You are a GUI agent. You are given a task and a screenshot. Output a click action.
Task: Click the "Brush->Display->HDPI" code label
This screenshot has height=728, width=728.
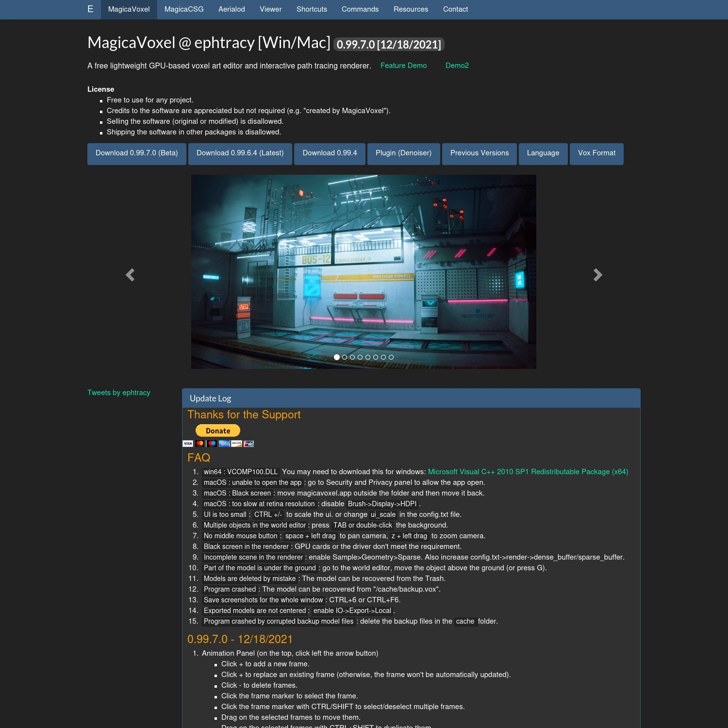click(x=382, y=504)
